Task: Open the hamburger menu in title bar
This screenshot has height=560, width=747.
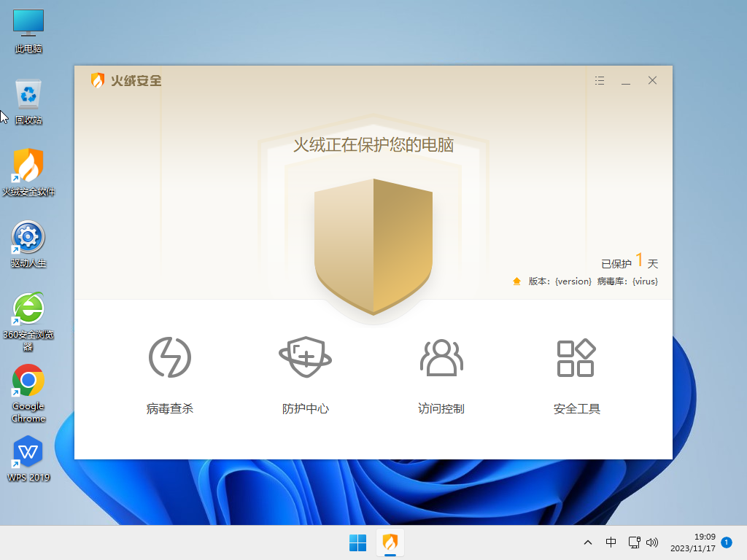Action: (x=600, y=80)
